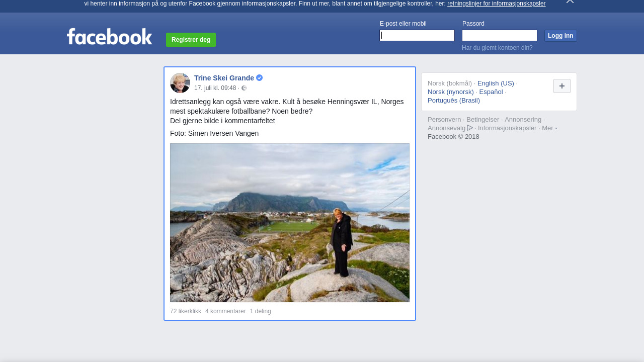644x362 pixels.
Task: Focus the Passord input field
Action: coord(500,35)
